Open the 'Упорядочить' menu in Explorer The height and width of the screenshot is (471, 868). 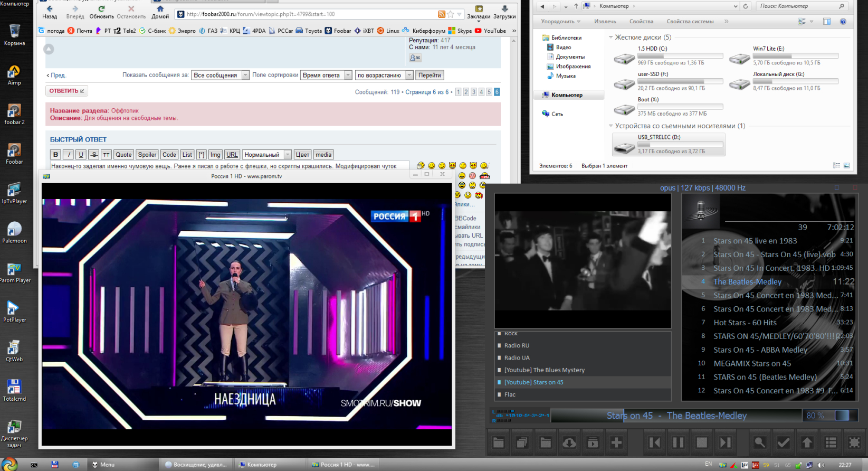[560, 22]
